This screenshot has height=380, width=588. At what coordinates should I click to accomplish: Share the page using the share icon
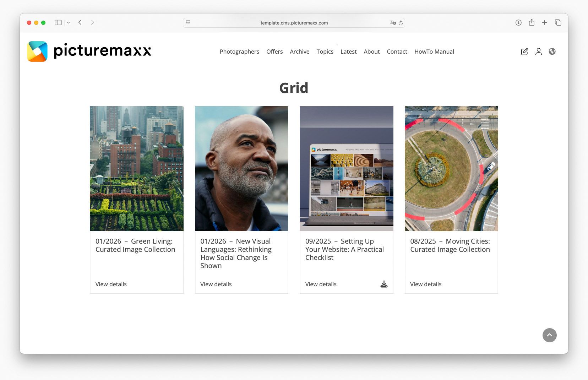point(532,22)
